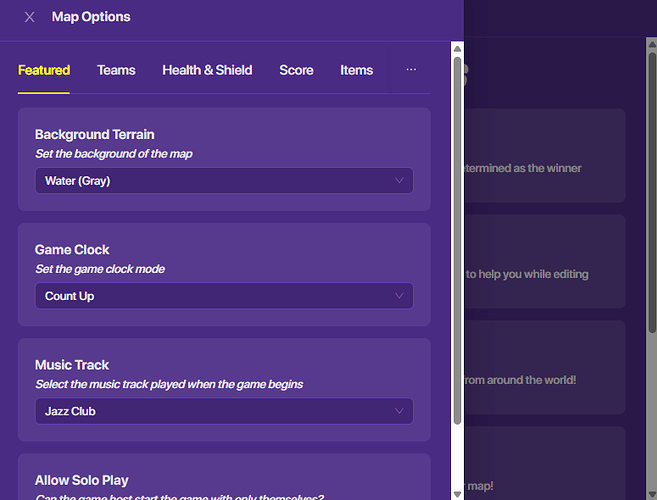This screenshot has width=657, height=500.
Task: Open the Teams tab
Action: [x=116, y=70]
